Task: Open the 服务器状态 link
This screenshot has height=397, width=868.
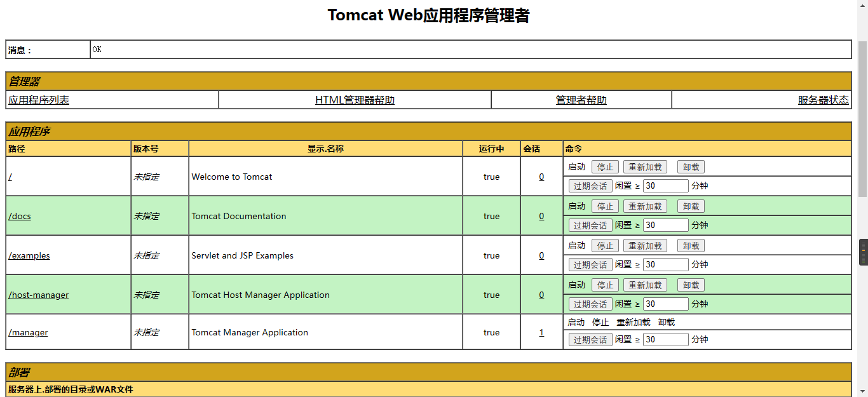Action: (x=823, y=100)
